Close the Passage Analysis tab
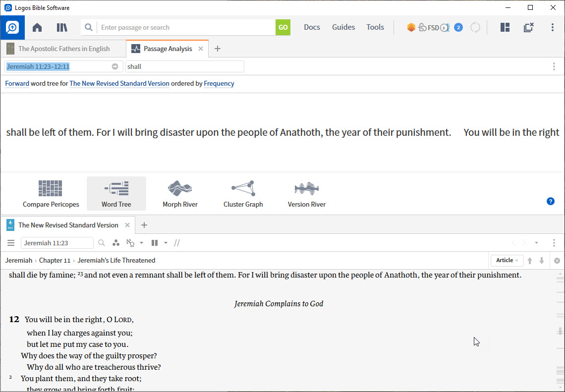The image size is (565, 392). click(x=201, y=49)
